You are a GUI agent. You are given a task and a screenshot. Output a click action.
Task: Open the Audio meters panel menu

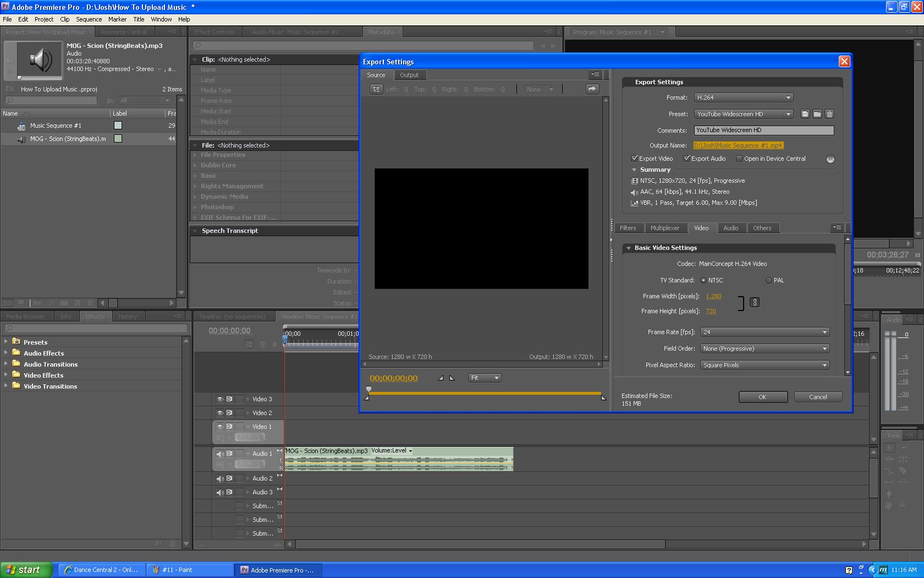pos(910,319)
